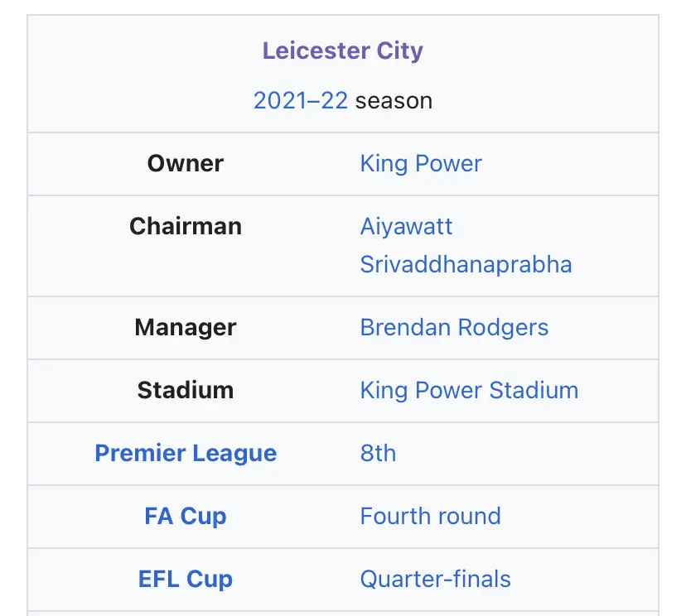The image size is (686, 616).
Task: Open the FA Cup row label link
Action: coord(186,516)
